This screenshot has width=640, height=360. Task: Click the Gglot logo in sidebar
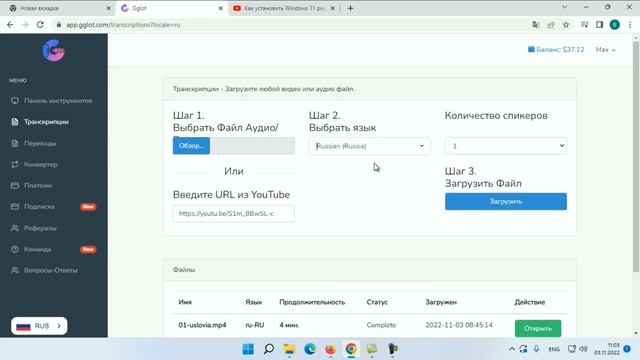(x=53, y=51)
